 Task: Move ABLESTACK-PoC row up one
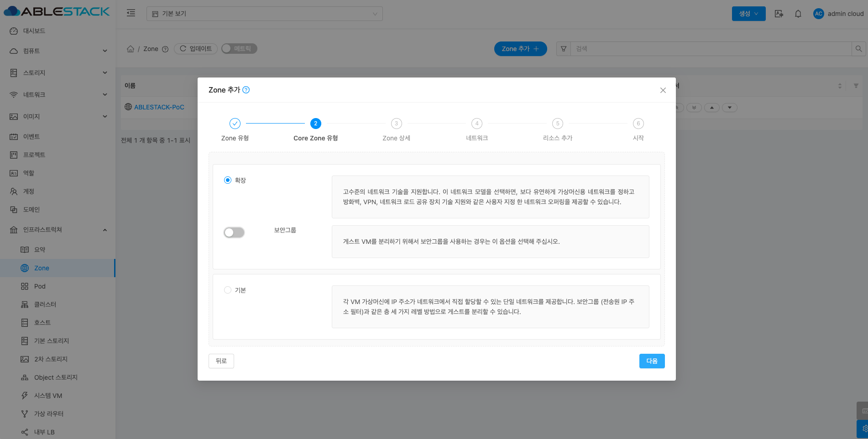(712, 108)
